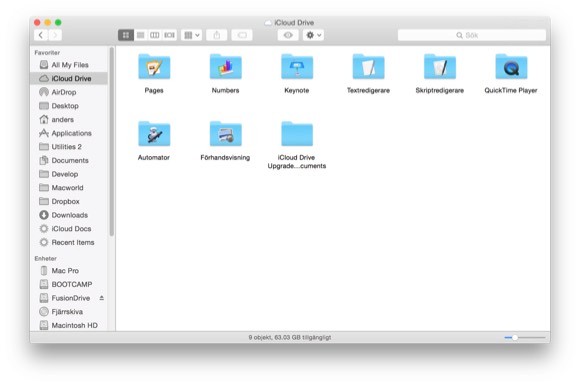
Task: Click the iCloud Drive window title
Action: click(294, 23)
